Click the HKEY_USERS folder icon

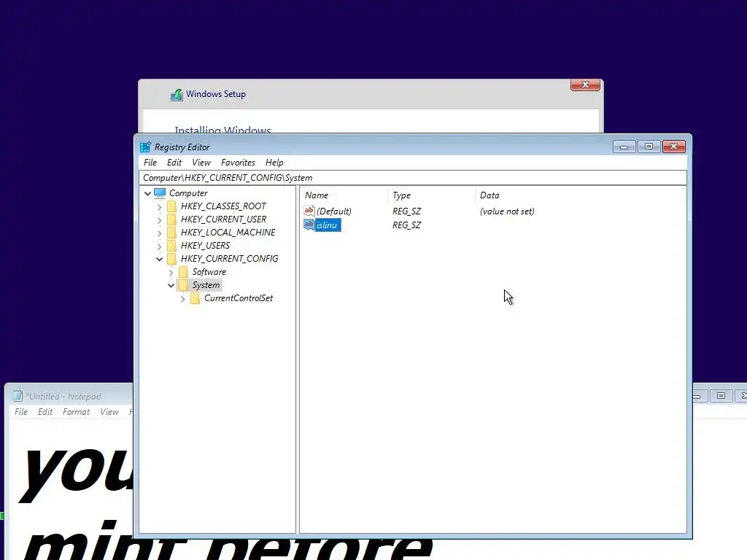[171, 245]
